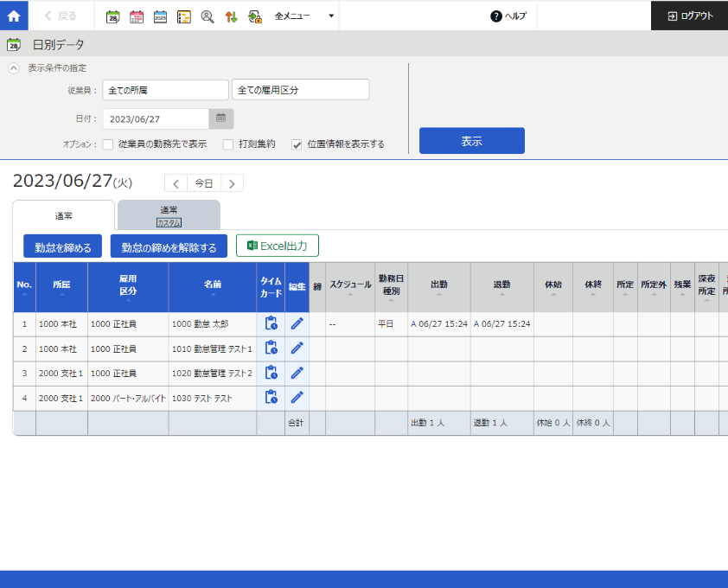728x588 pixels.
Task: Edit the row of 1000 勤怠 太郎
Action: pos(297,323)
